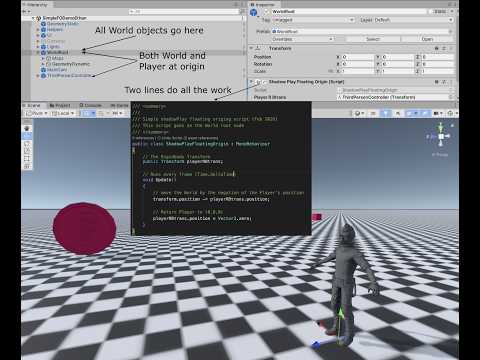This screenshot has height=360, width=480.
Task: Open Transform component preset settings icon
Action: (444, 48)
